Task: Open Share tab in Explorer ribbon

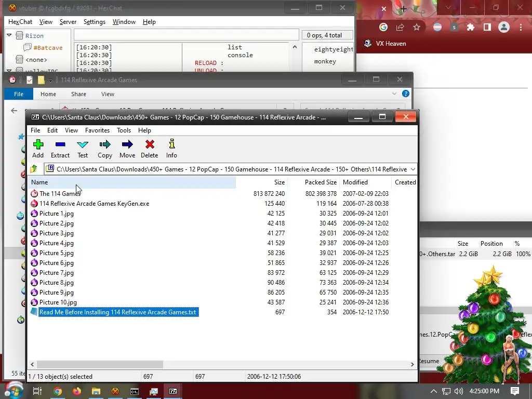Action: 79,94
